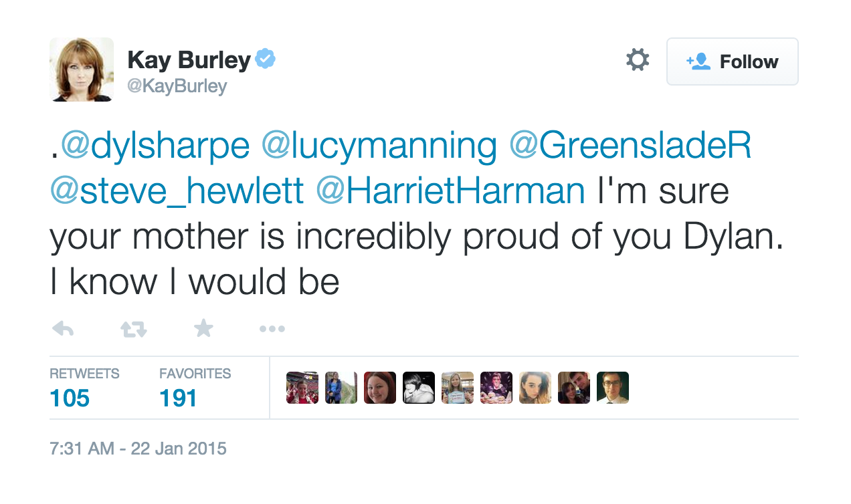This screenshot has height=504, width=851.
Task: Click the reply arrow icon
Action: (62, 328)
